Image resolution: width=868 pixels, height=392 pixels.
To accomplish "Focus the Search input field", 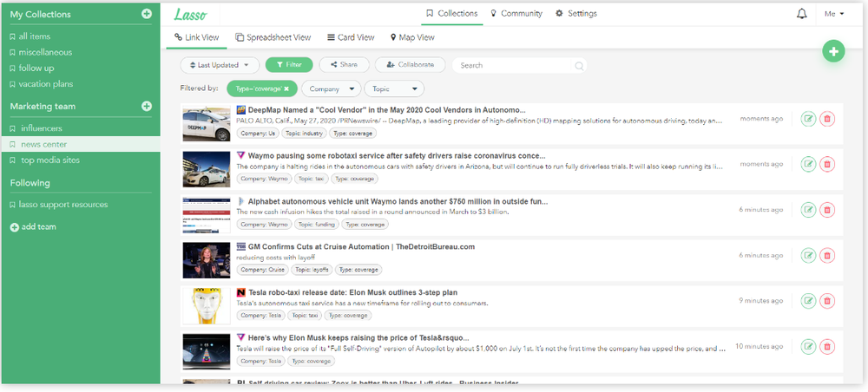I will (513, 65).
